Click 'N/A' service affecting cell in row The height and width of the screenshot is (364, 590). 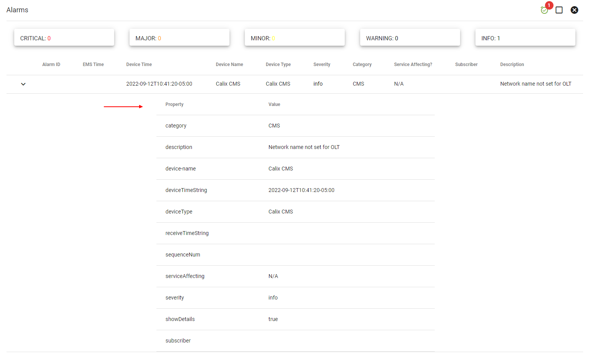pos(399,84)
